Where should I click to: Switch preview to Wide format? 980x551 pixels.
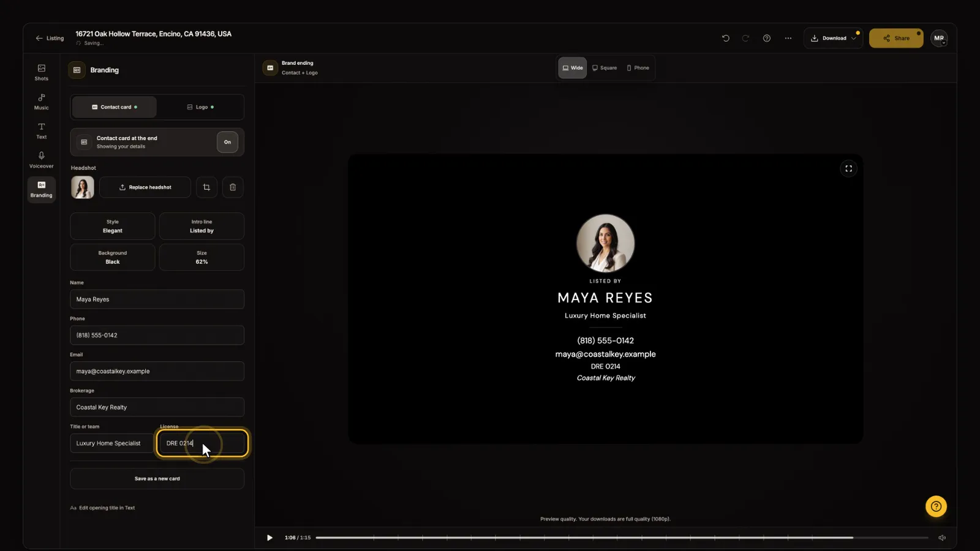(572, 68)
